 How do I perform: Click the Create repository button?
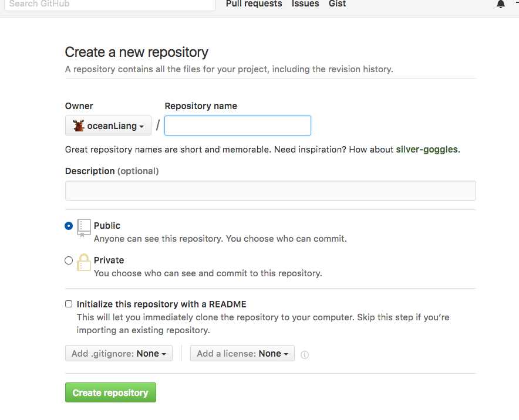coord(110,392)
